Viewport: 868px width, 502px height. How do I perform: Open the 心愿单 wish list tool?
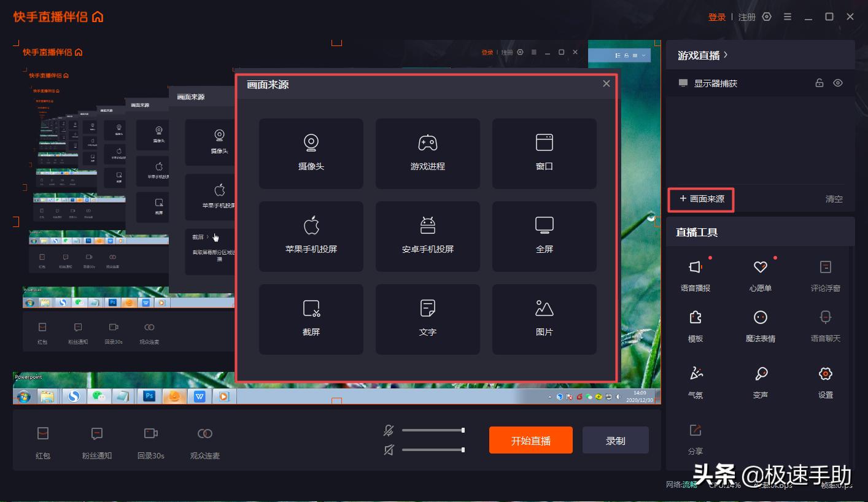(761, 275)
